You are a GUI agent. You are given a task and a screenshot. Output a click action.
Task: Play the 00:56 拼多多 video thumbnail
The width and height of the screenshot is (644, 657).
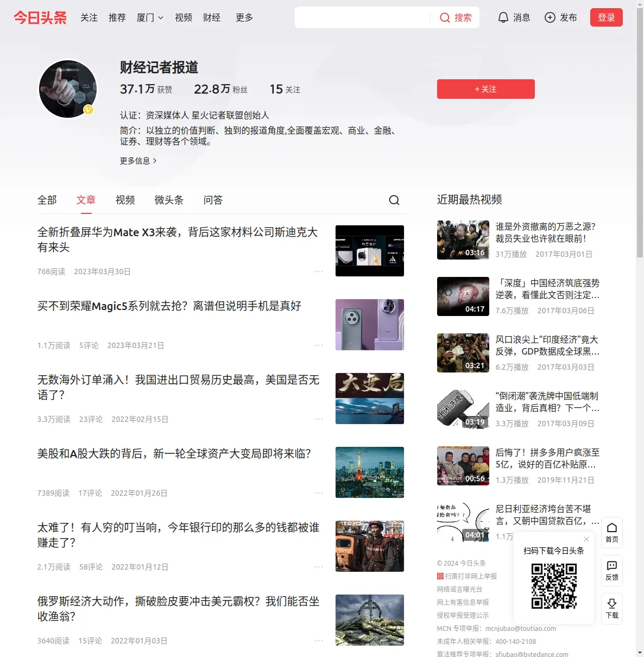(x=463, y=466)
